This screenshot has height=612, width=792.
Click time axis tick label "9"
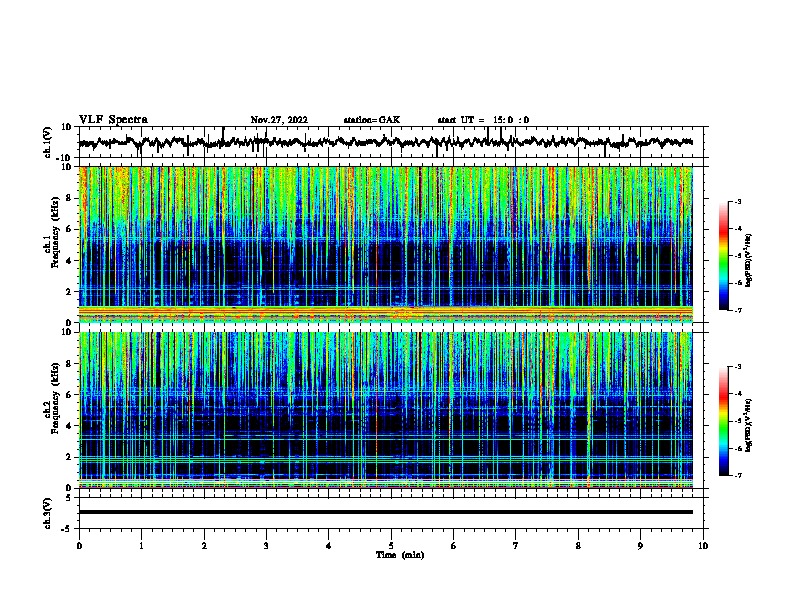coord(640,546)
